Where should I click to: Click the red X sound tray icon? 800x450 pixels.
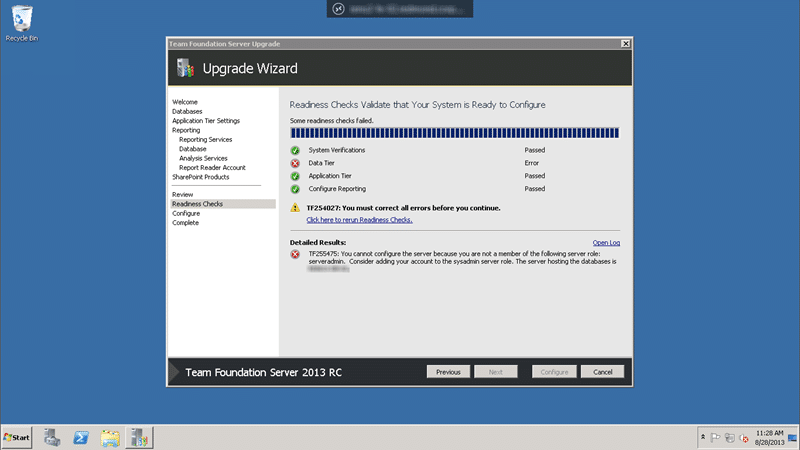tap(744, 438)
